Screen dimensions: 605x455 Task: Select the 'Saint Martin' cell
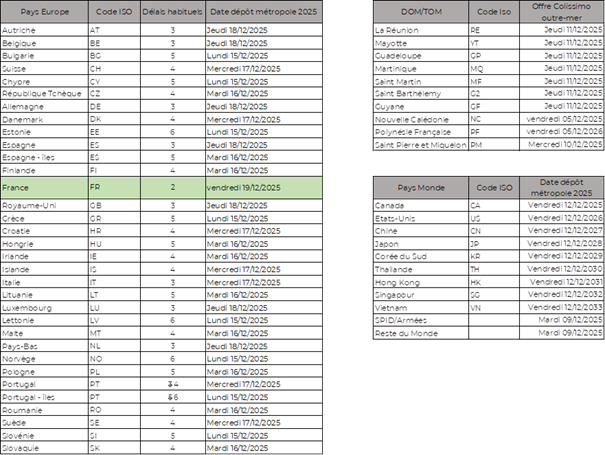(x=421, y=82)
